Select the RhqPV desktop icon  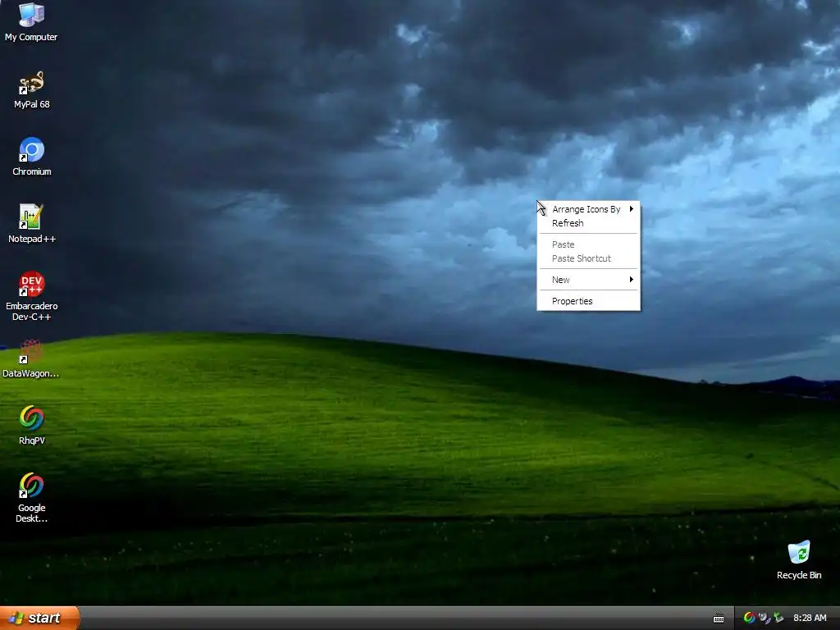pos(31,426)
